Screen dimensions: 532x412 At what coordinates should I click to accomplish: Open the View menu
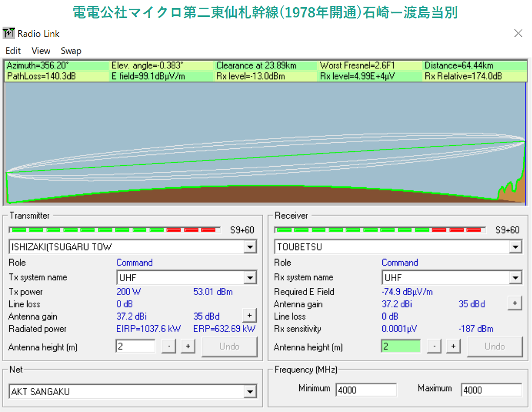(40, 51)
